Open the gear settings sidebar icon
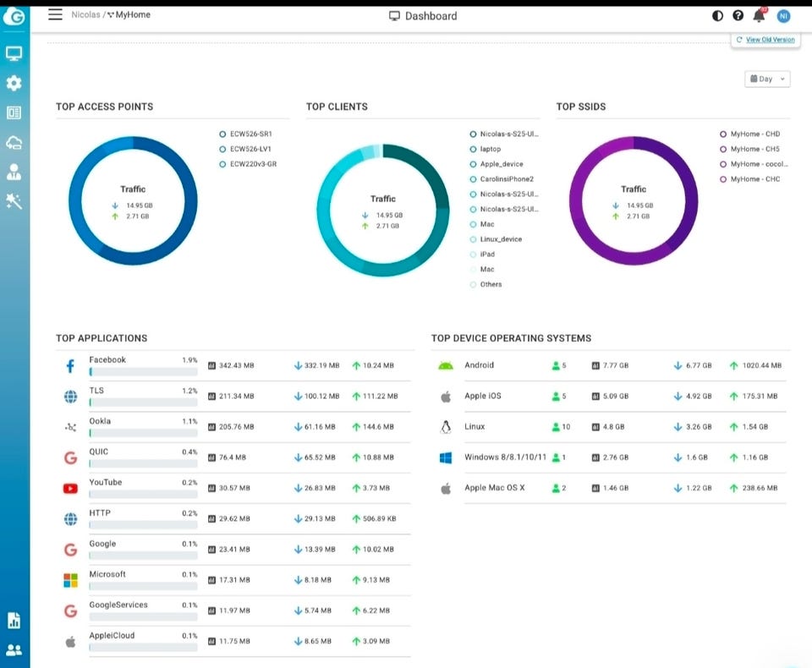 tap(14, 83)
